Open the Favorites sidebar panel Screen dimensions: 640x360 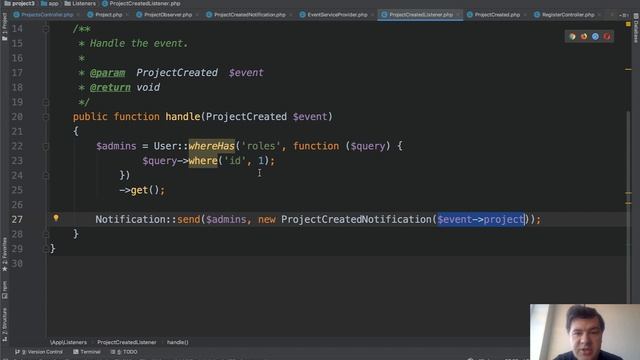click(4, 254)
